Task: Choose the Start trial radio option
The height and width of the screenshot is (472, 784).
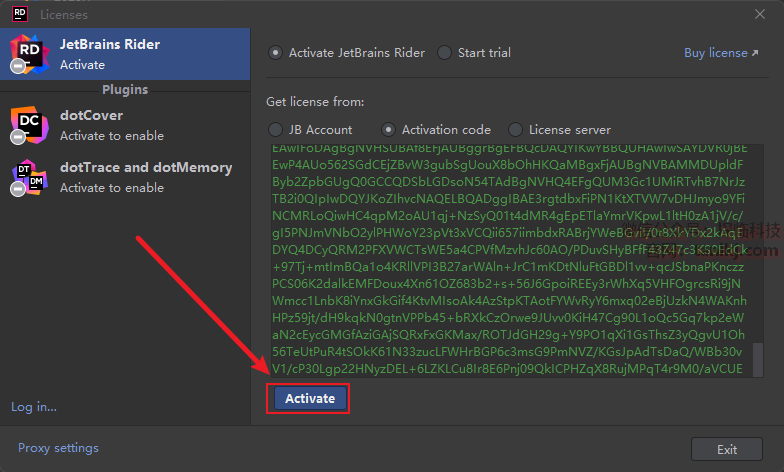Action: click(445, 53)
